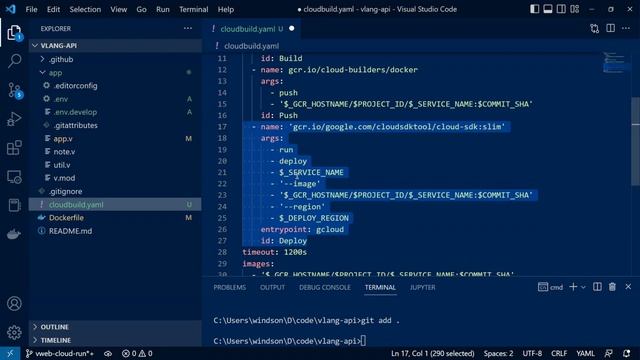
Task: Open editor more actions menu
Action: tap(626, 28)
